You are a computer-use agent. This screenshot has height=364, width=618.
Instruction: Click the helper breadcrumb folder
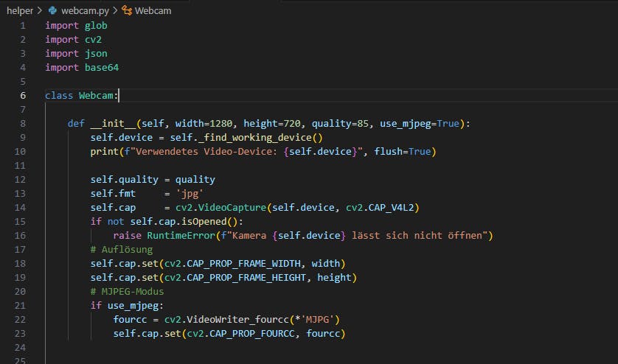(x=20, y=10)
